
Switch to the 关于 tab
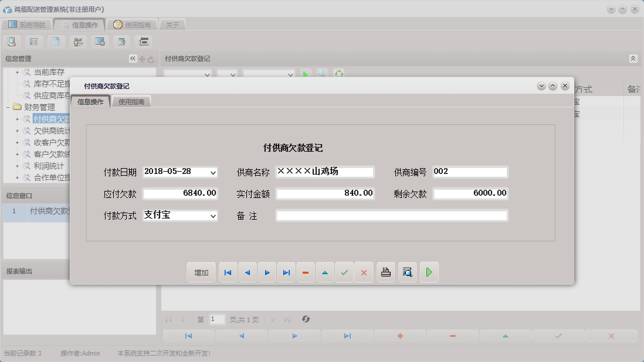[173, 25]
